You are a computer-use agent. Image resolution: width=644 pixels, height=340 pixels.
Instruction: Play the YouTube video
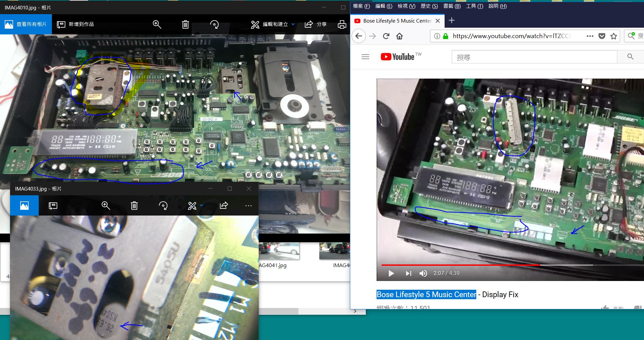391,273
